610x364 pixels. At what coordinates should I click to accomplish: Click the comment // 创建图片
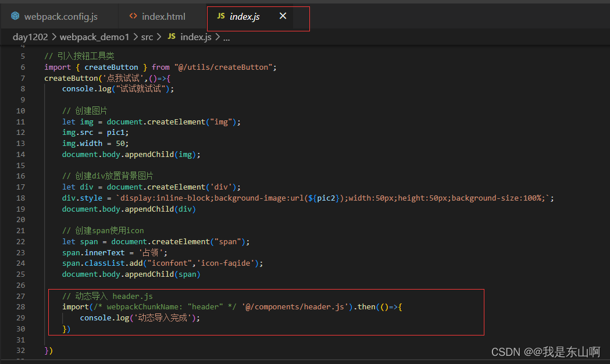pos(84,111)
